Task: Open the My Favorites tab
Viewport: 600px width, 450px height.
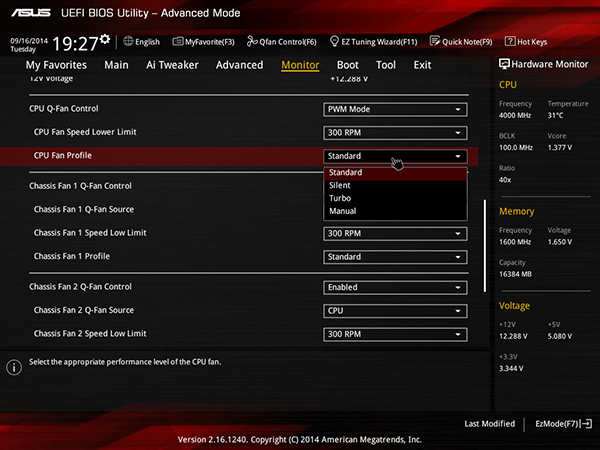Action: click(x=56, y=65)
